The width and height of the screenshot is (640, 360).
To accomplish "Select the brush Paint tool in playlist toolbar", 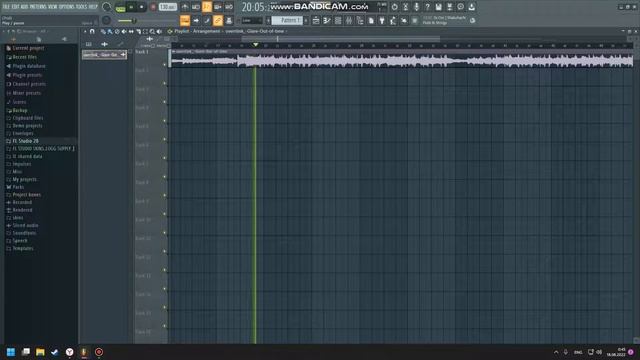I will click(110, 31).
